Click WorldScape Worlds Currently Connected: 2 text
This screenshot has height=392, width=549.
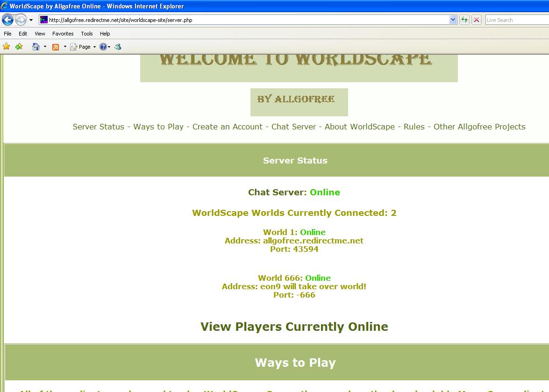click(294, 213)
